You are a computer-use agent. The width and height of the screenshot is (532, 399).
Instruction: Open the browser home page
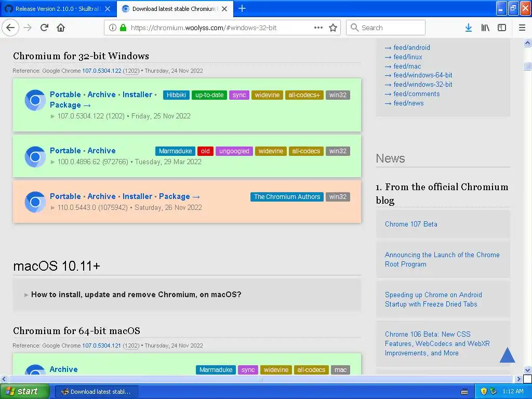[x=61, y=28]
